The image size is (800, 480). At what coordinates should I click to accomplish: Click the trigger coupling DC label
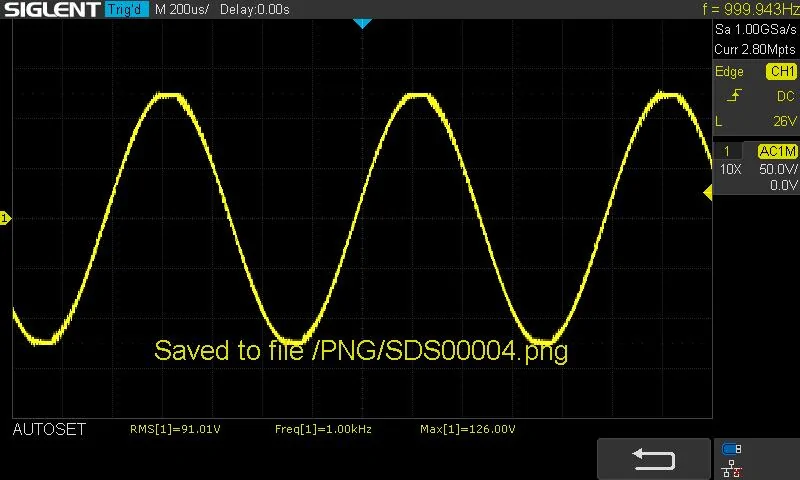point(786,96)
